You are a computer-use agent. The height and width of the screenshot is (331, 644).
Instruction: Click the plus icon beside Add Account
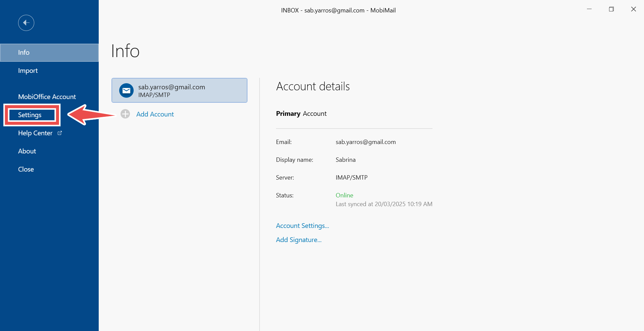click(x=125, y=114)
